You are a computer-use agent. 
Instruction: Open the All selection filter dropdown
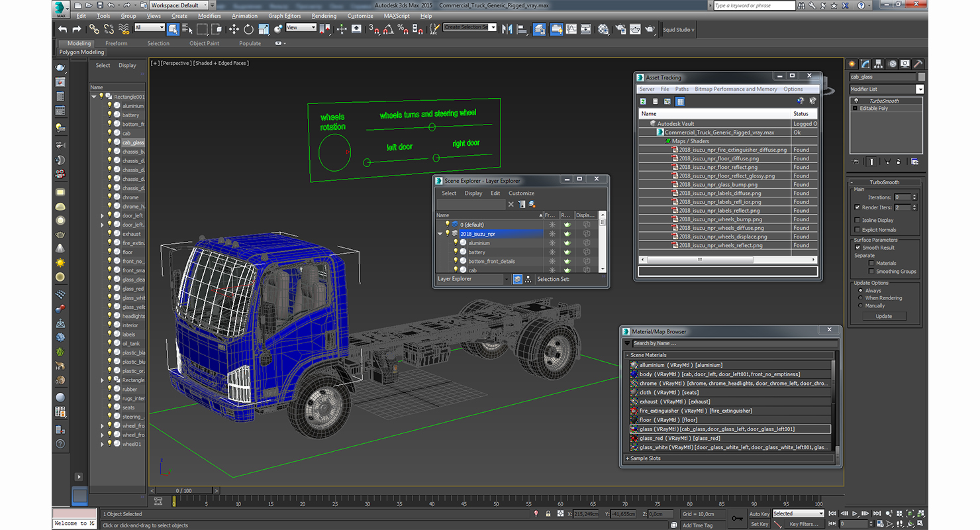pos(150,28)
